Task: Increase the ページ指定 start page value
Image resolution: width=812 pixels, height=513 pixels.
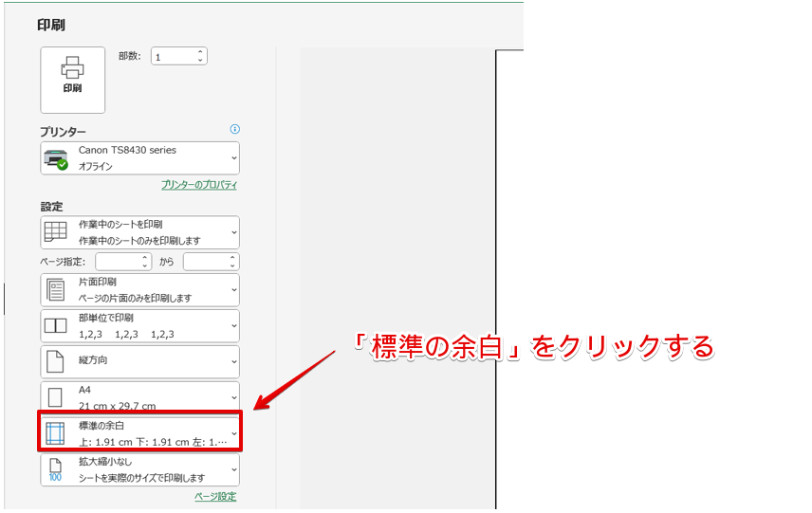Action: (x=145, y=258)
